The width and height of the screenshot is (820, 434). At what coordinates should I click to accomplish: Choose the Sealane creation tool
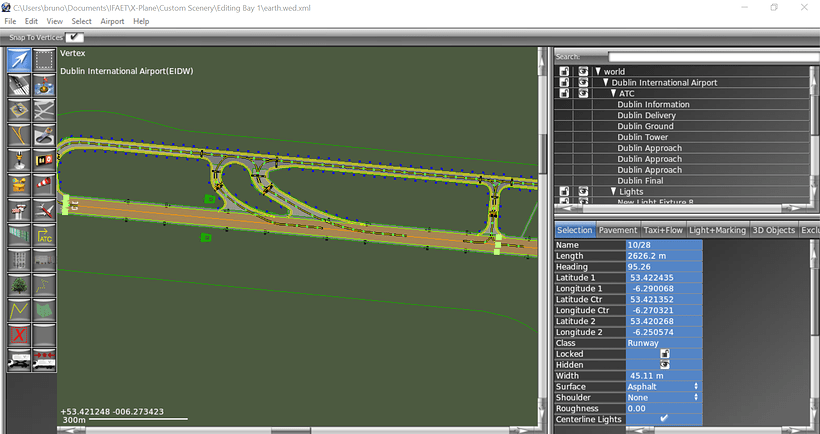44,85
